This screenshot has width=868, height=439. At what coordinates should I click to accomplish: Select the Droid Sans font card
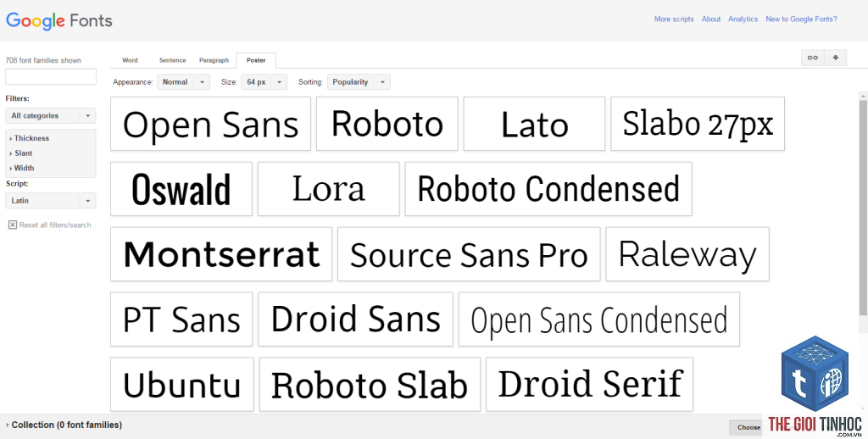pos(355,320)
